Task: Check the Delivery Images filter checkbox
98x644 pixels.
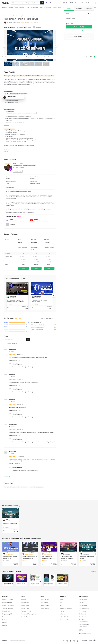Action: [5, 344]
